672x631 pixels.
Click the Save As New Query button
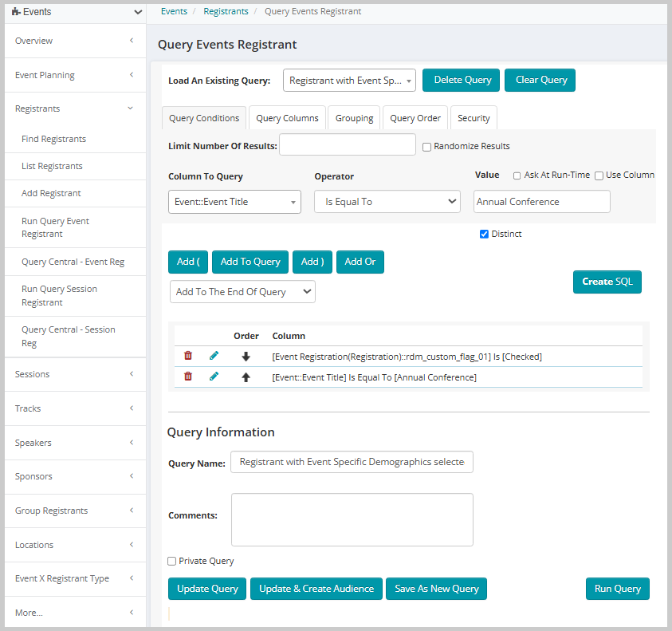(x=436, y=589)
